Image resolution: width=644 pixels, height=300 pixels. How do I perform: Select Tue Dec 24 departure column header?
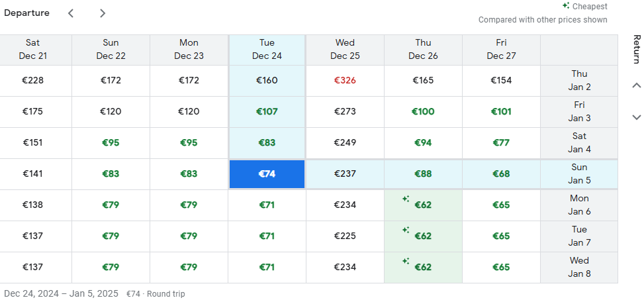(267, 50)
